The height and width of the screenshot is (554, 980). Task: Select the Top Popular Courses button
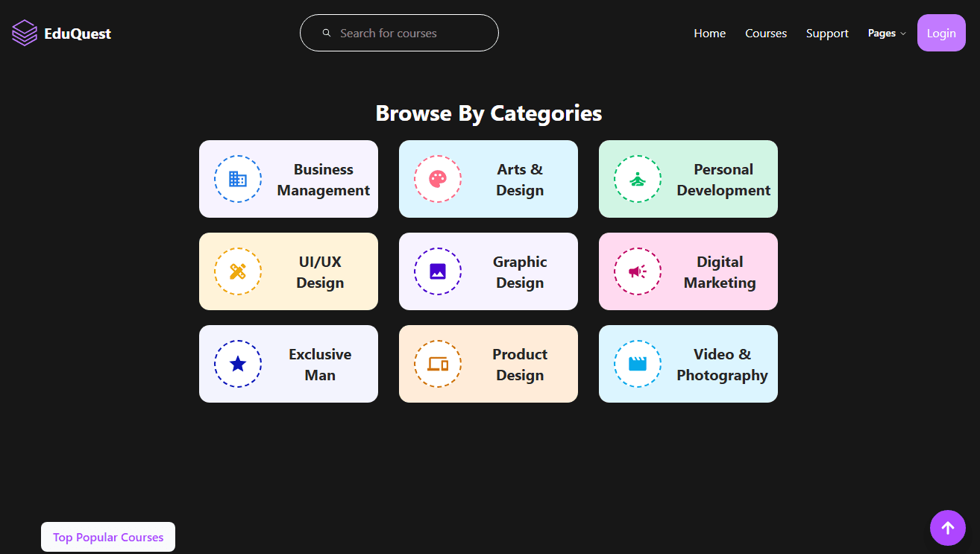click(x=108, y=537)
